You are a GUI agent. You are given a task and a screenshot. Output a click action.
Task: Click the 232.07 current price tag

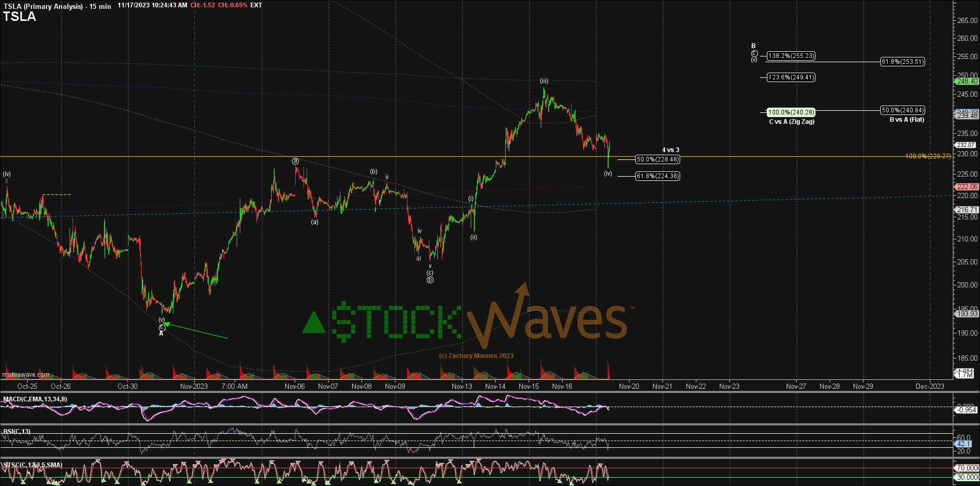(x=966, y=145)
